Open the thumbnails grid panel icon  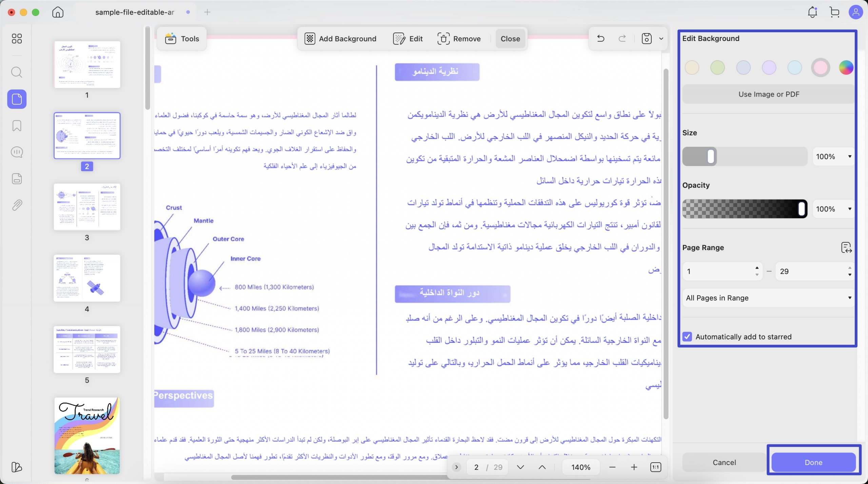pyautogui.click(x=17, y=38)
